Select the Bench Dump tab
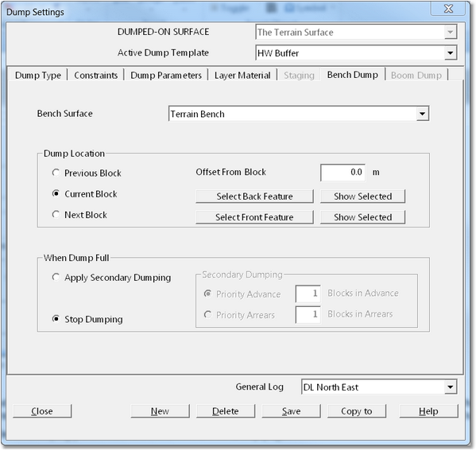 353,75
